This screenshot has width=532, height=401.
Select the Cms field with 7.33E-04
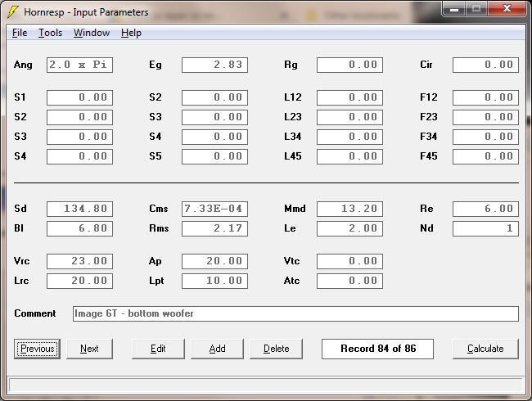coord(214,209)
